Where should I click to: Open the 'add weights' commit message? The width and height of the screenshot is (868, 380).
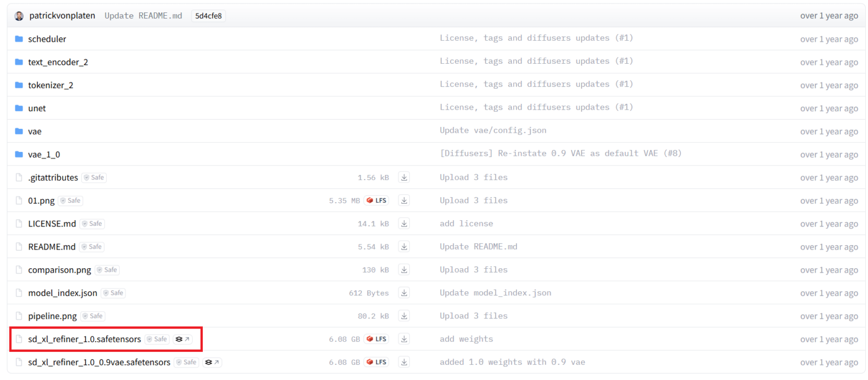pos(466,339)
